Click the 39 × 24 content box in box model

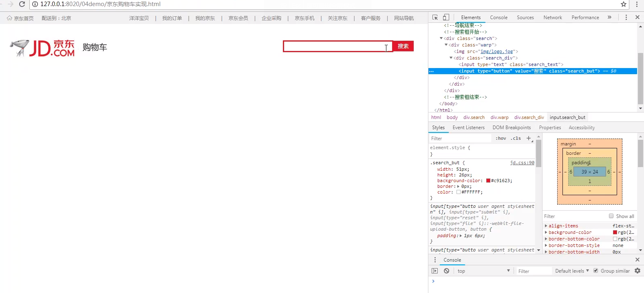(589, 172)
